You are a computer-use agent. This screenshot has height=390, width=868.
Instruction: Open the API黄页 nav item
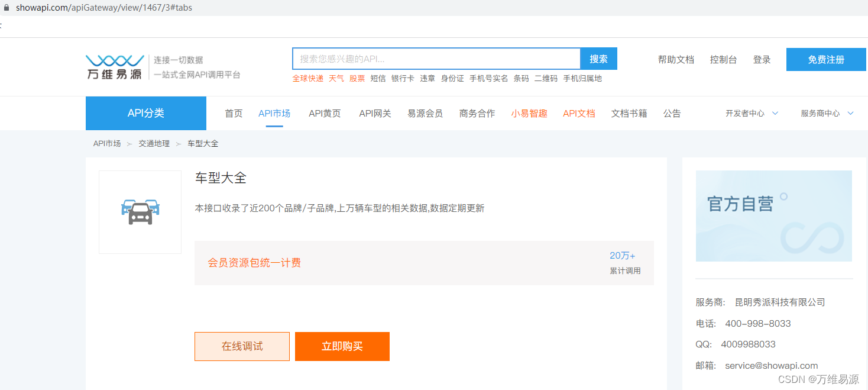pos(325,113)
